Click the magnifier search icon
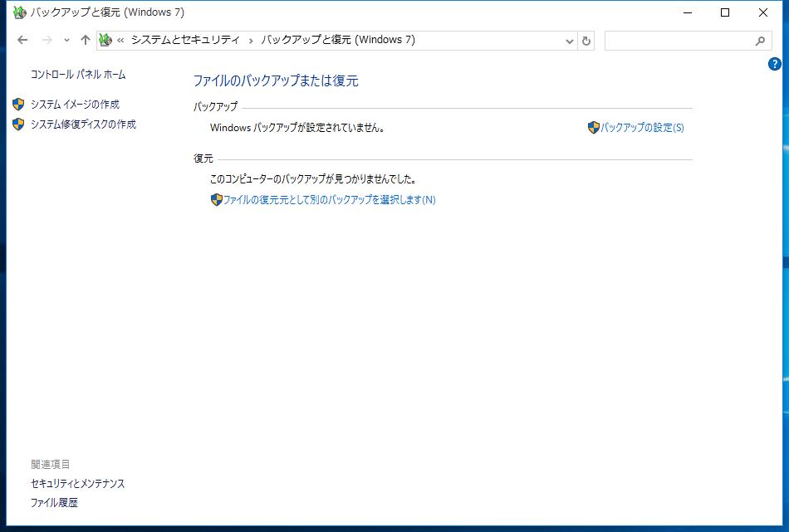The width and height of the screenshot is (789, 532). pos(760,41)
